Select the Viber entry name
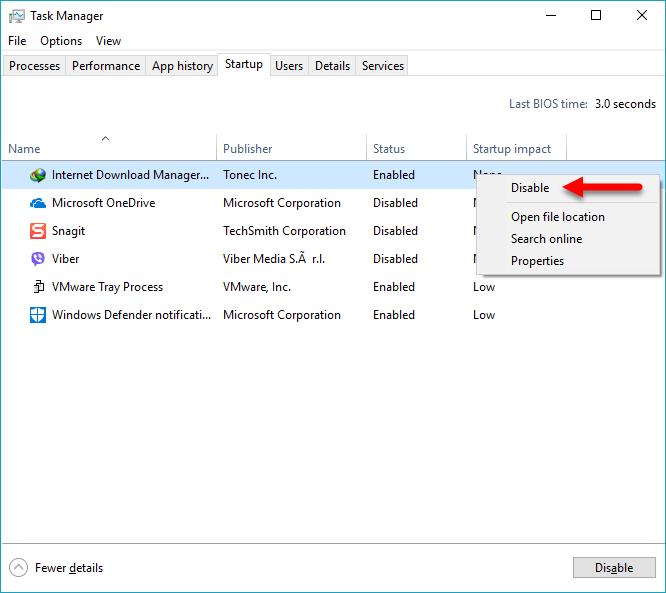666x593 pixels. coord(65,259)
